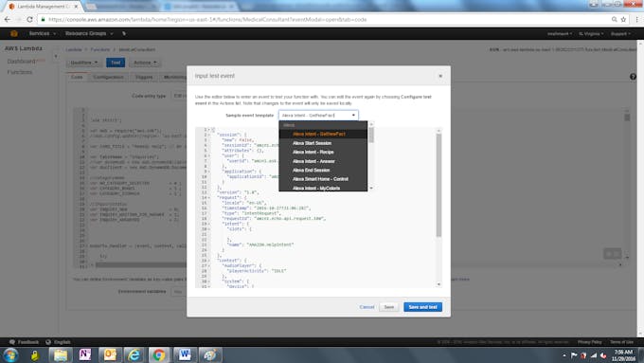Open the account name dropdown in navbar
The width and height of the screenshot is (644, 363).
tap(559, 34)
